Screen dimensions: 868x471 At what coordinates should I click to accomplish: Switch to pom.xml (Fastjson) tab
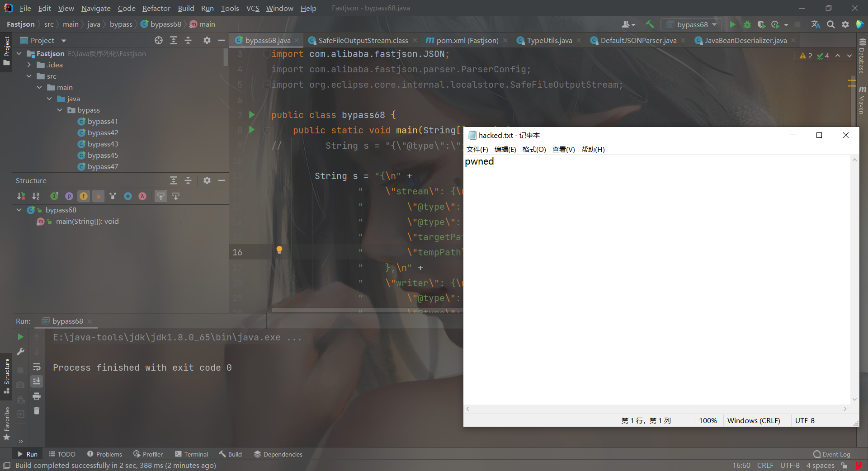point(467,40)
